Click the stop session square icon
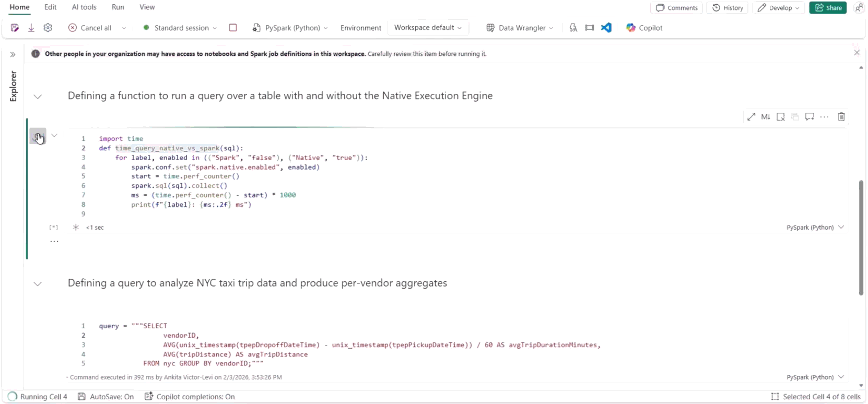Image resolution: width=868 pixels, height=404 pixels. (x=233, y=28)
